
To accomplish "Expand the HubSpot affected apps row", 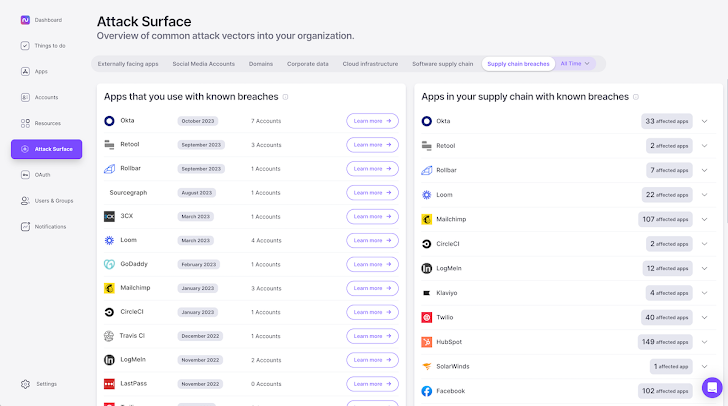I will click(704, 342).
